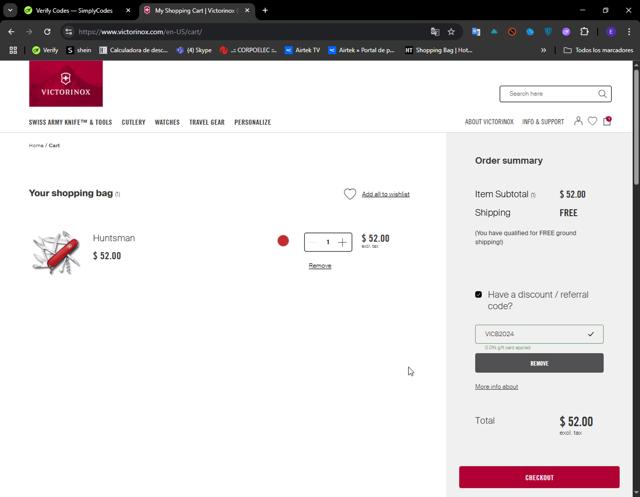The height and width of the screenshot is (497, 640).
Task: Open Info & Support menu
Action: (x=543, y=122)
